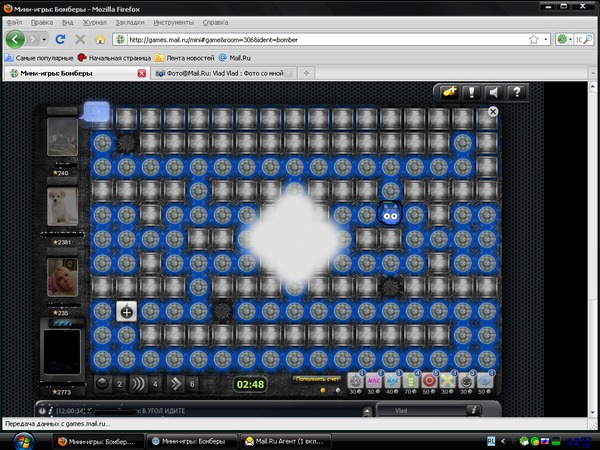The image size is (600, 450).
Task: Click the Пополнить счет link
Action: 318,378
